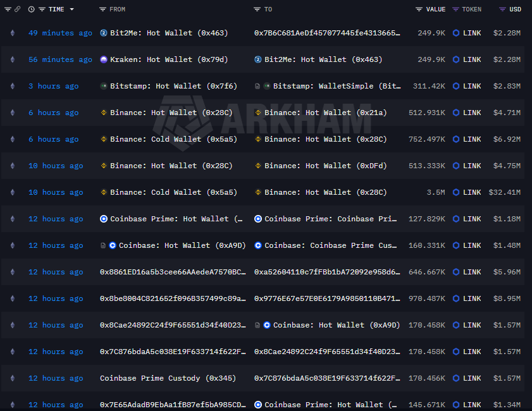Image resolution: width=532 pixels, height=411 pixels.
Task: Sort by the USD column header
Action: (515, 9)
